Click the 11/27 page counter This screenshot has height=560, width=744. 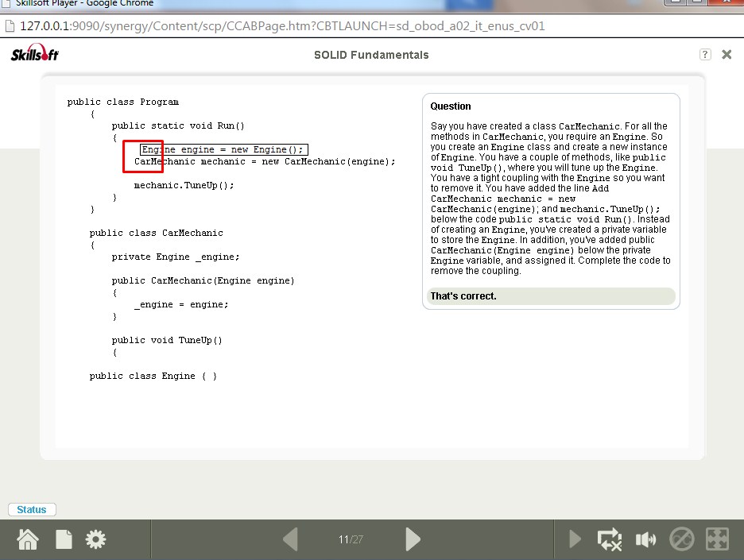(351, 539)
